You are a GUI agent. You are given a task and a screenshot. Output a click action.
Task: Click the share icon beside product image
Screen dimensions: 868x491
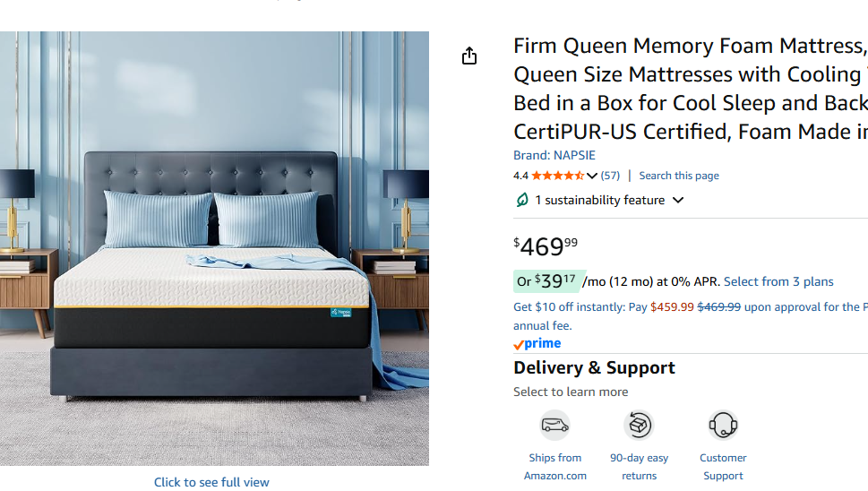(468, 56)
